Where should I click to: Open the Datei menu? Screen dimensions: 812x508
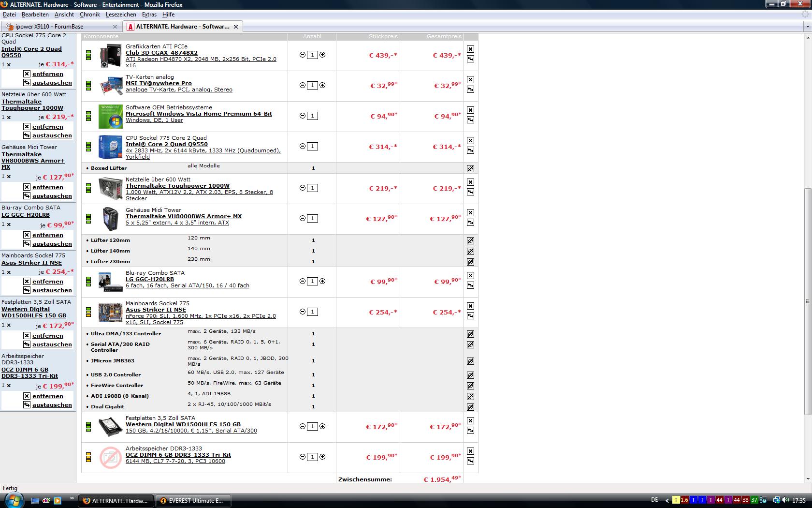(9, 15)
